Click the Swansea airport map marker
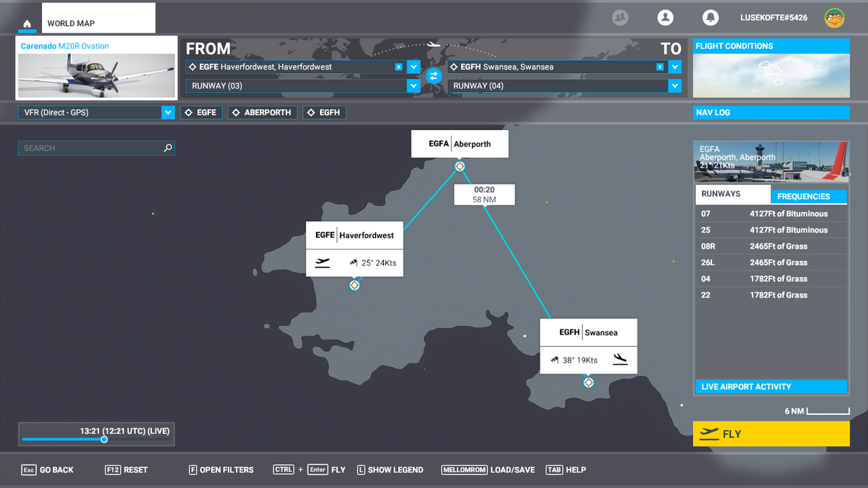Viewport: 868px width, 488px height. [589, 382]
